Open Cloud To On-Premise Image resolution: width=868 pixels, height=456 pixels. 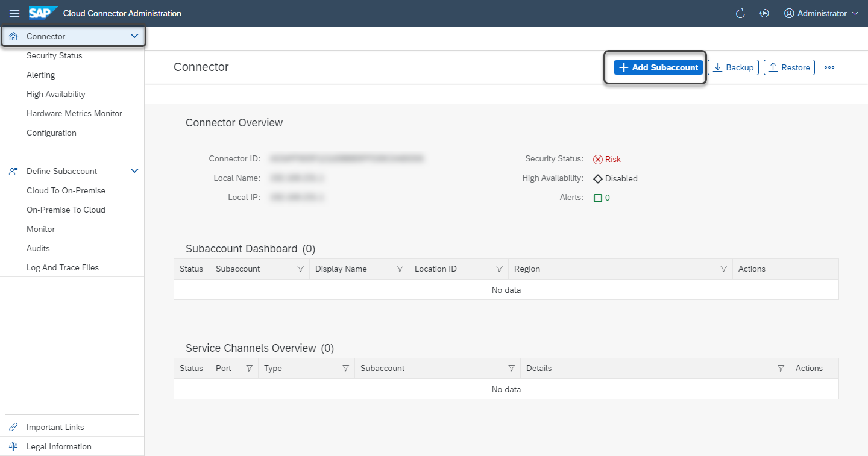(x=66, y=190)
